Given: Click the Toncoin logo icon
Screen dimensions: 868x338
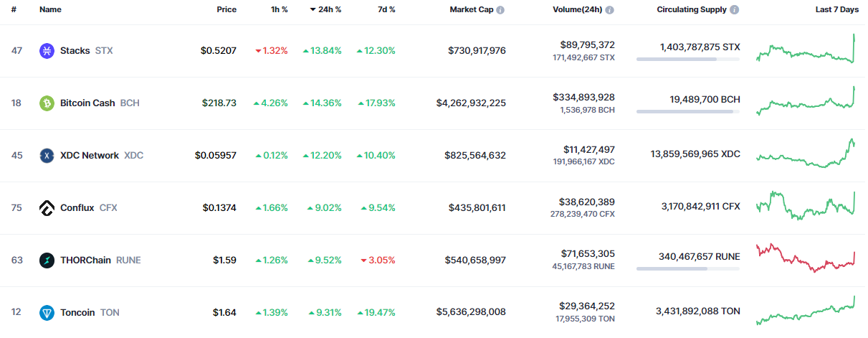Looking at the screenshot, I should click(x=47, y=313).
